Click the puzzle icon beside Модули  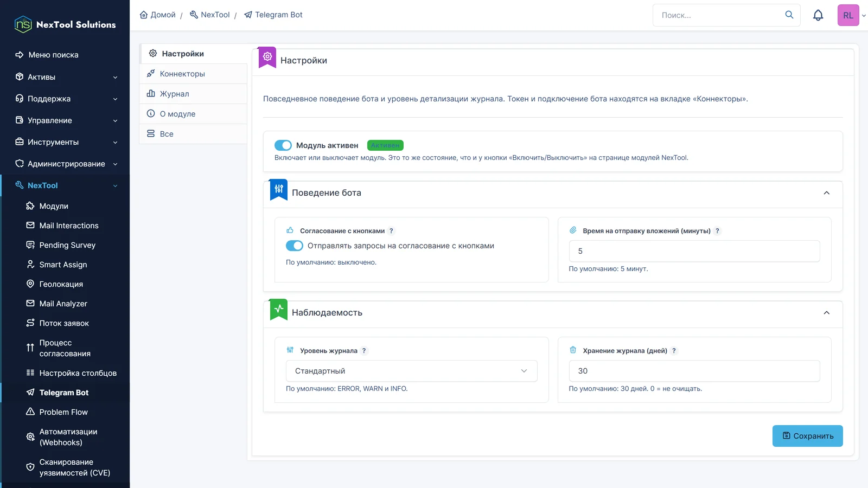[x=30, y=206]
